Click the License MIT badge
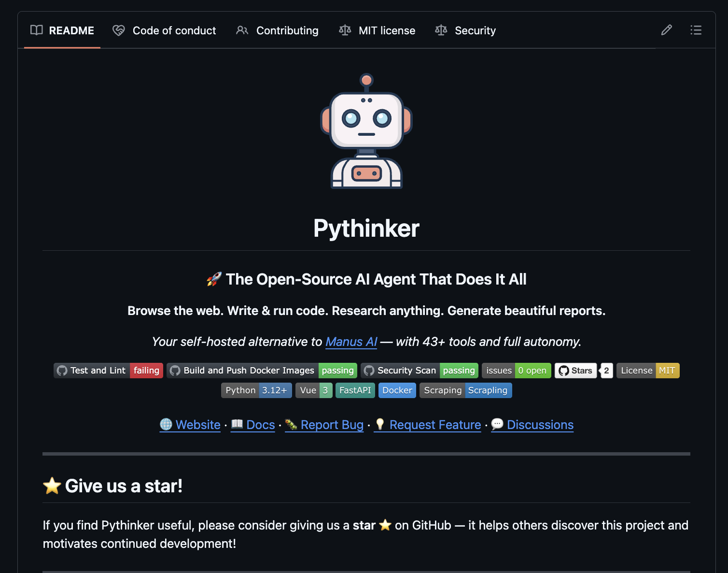Viewport: 728px width, 573px height. tap(648, 371)
